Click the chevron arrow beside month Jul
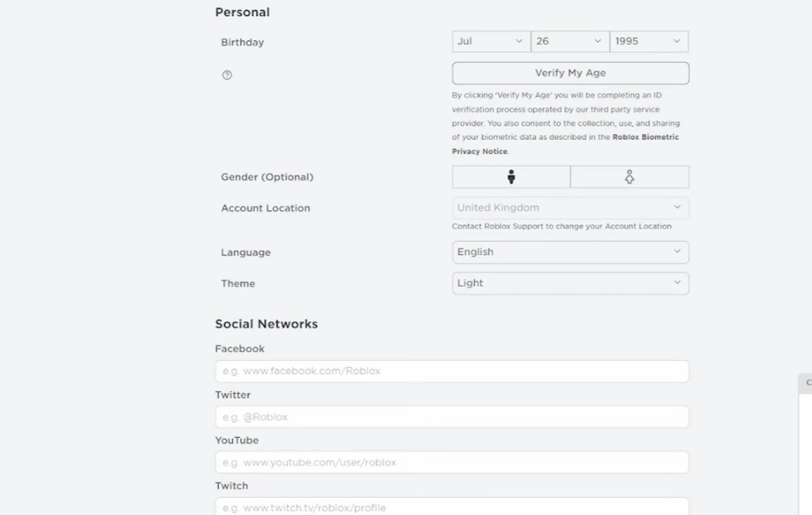The width and height of the screenshot is (812, 515). [519, 41]
